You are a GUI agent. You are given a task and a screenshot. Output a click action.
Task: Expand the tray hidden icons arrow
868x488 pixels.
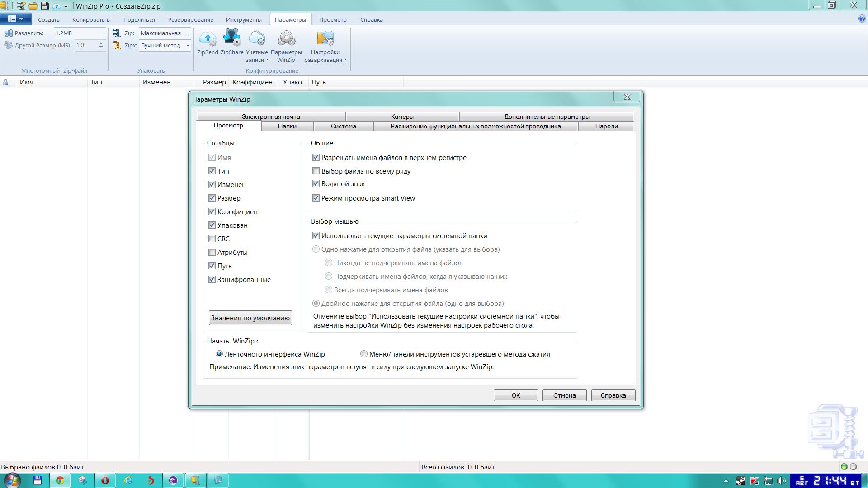coord(726,481)
